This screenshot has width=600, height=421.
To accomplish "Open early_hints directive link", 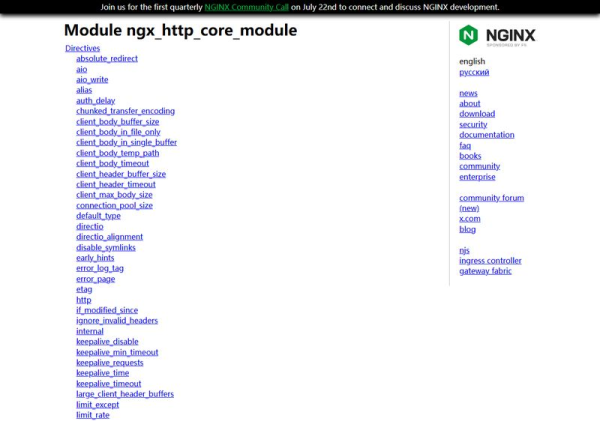I will point(95,258).
